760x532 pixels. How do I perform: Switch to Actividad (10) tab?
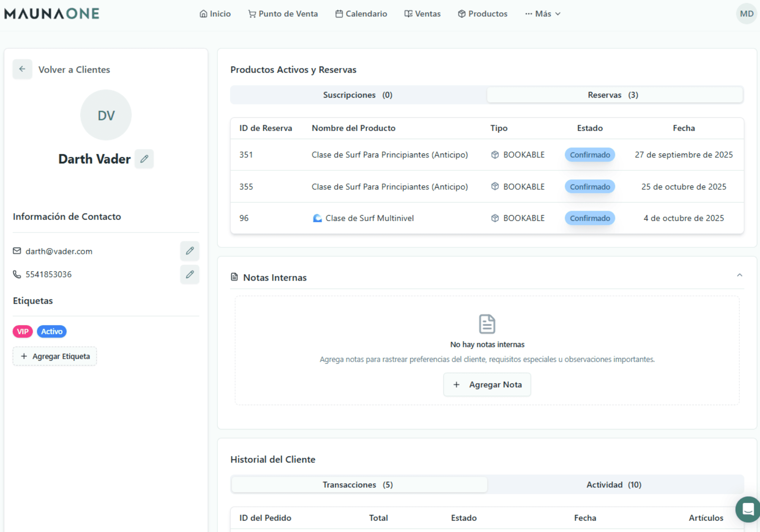tap(614, 484)
